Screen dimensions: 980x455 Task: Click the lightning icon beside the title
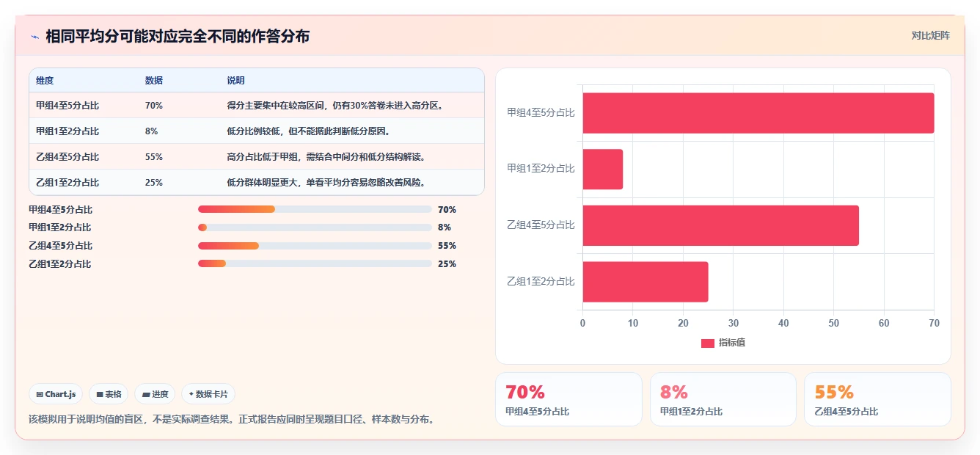pos(34,37)
